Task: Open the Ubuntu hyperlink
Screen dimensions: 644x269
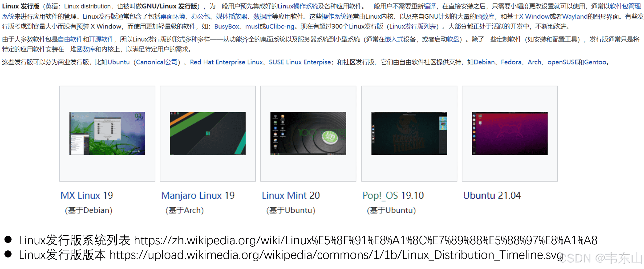Action: click(118, 62)
